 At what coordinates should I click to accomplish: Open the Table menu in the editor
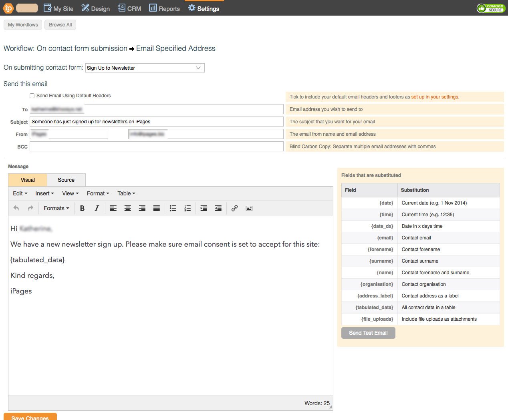pos(126,193)
